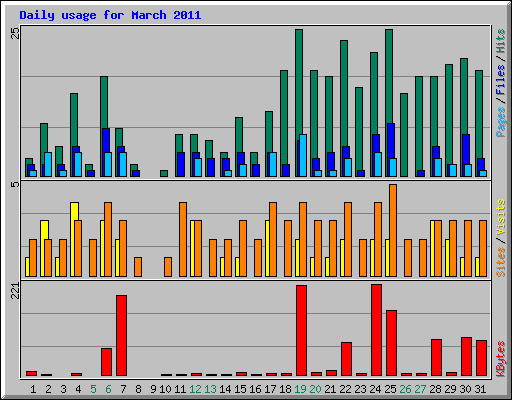
Task: Click the orange visits bar for day 25
Action: coord(393,230)
